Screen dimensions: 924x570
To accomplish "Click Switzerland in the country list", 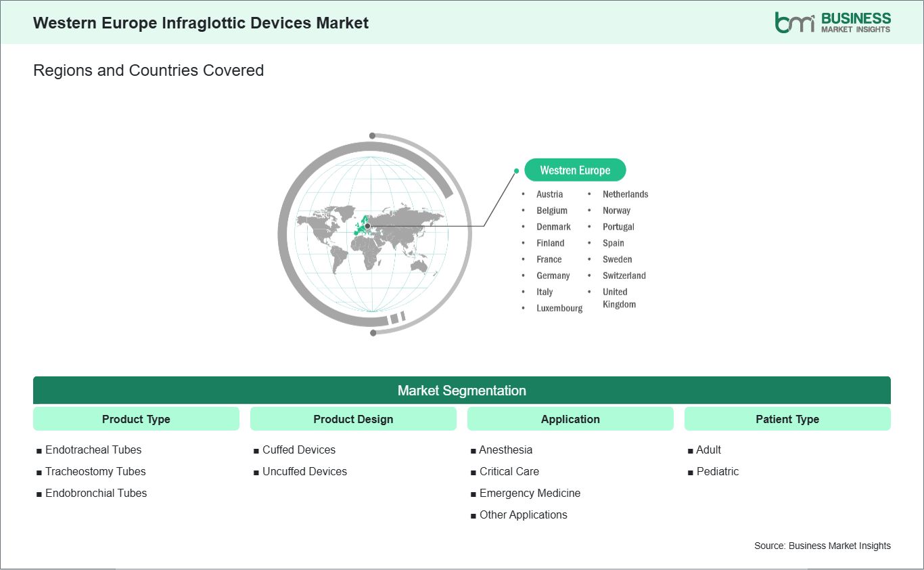I will click(624, 276).
